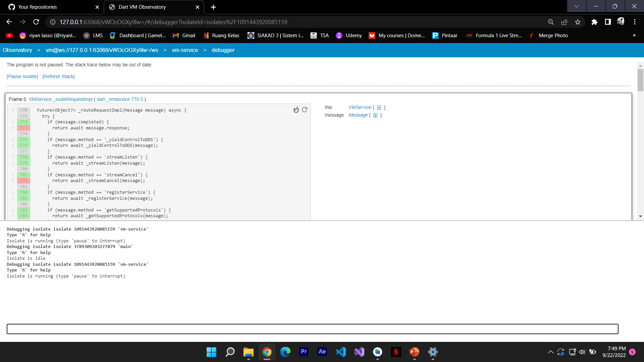The image size is (644, 362).
Task: Show more bookmarks with the chevron
Action: pyautogui.click(x=634, y=36)
